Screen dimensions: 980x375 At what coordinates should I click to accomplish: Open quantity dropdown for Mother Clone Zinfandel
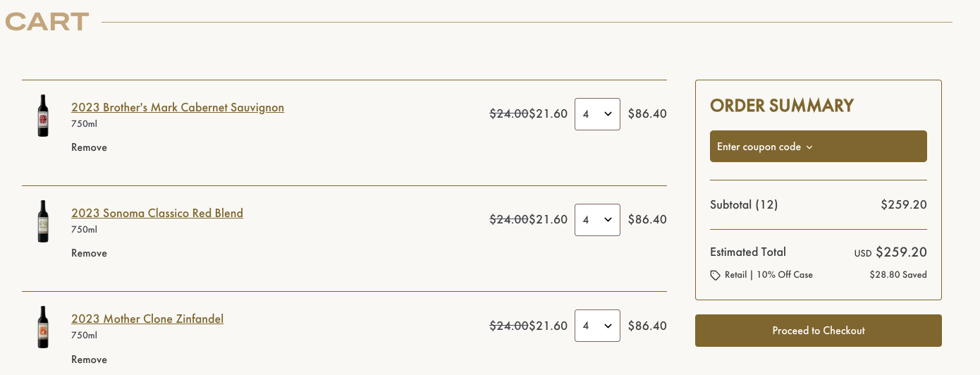597,326
